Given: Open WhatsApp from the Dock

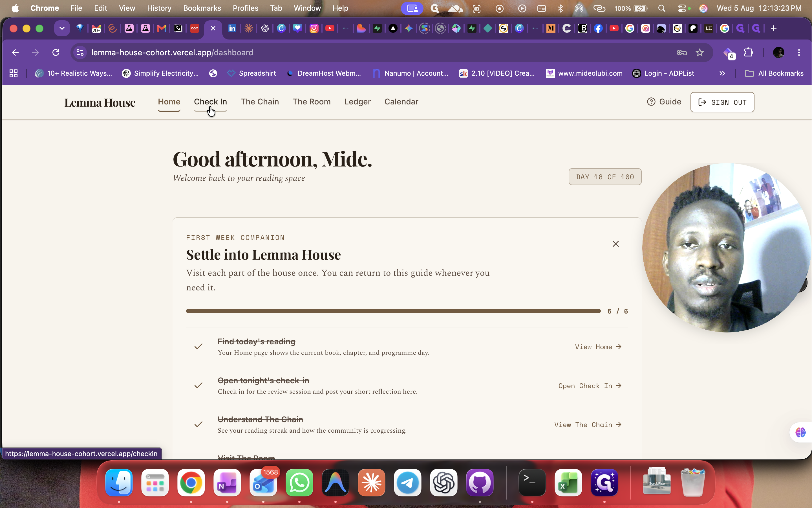Looking at the screenshot, I should pos(299,483).
